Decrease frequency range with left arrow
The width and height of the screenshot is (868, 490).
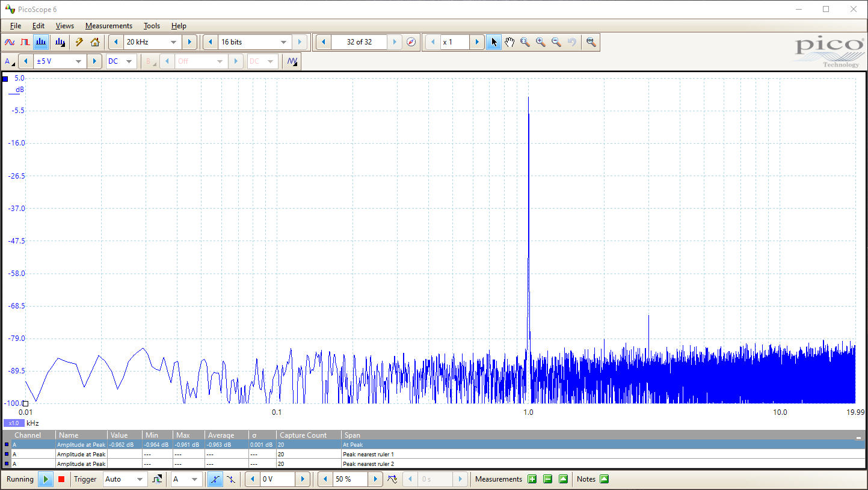(115, 42)
